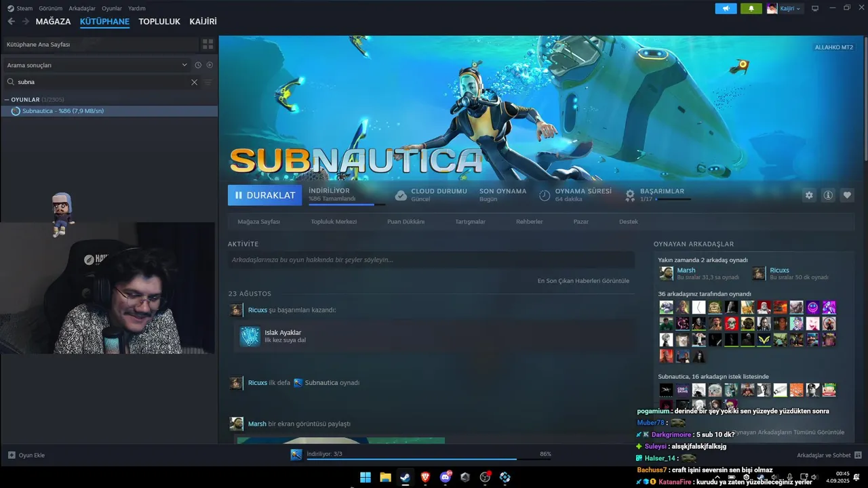The image size is (868, 488).
Task: Open Topluluk Merkezi link
Action: tap(334, 222)
